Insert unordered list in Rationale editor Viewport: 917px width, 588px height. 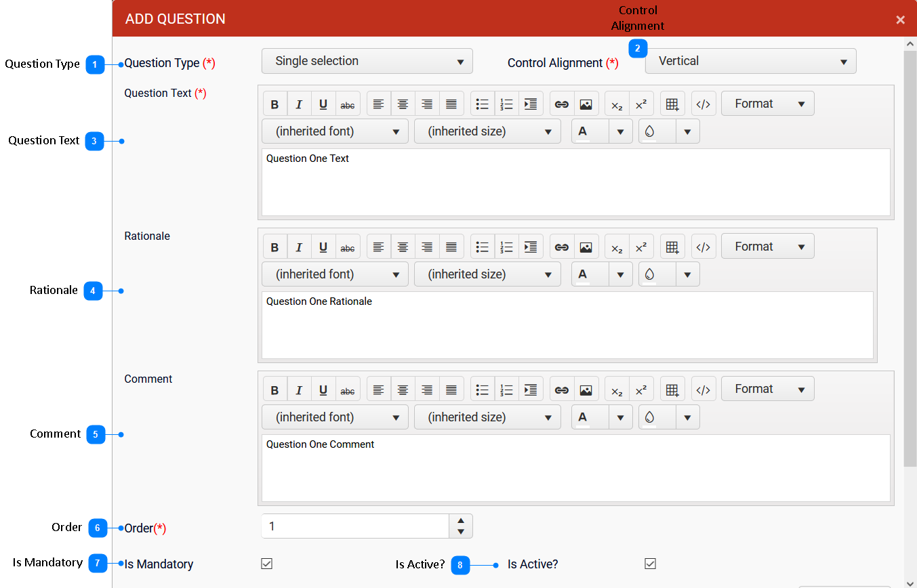pos(483,247)
